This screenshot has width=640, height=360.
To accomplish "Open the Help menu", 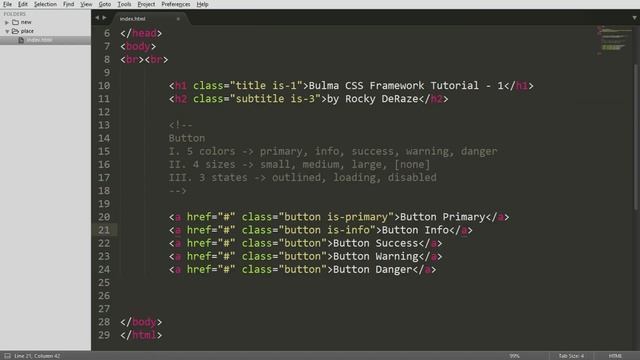I will tap(202, 4).
